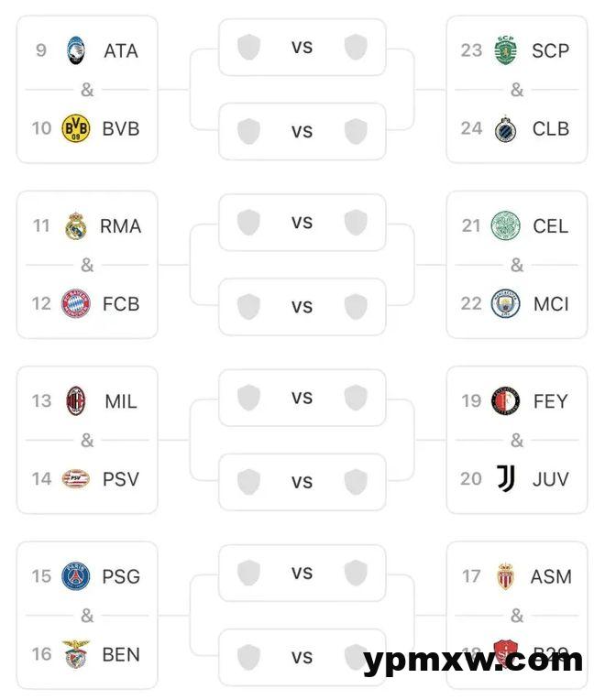Click the PSV Eindhoven logo

point(76,478)
